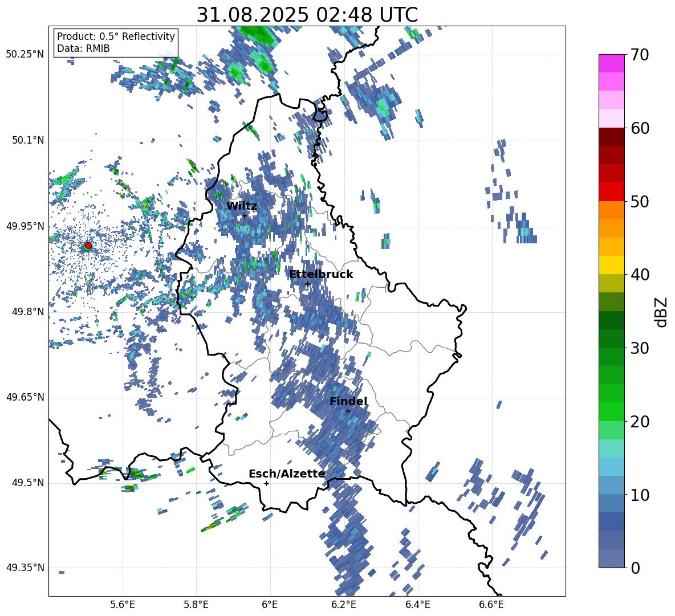Click the 49.35°N latitude label
The width and height of the screenshot is (675, 616).
(x=25, y=568)
